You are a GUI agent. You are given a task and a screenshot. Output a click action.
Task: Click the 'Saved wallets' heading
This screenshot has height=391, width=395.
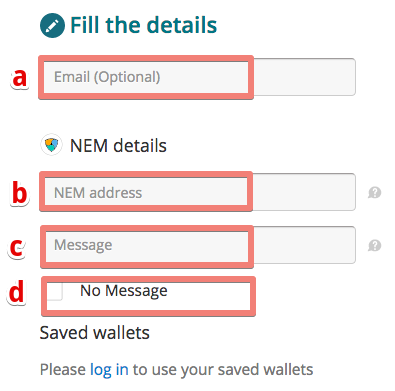coord(95,333)
